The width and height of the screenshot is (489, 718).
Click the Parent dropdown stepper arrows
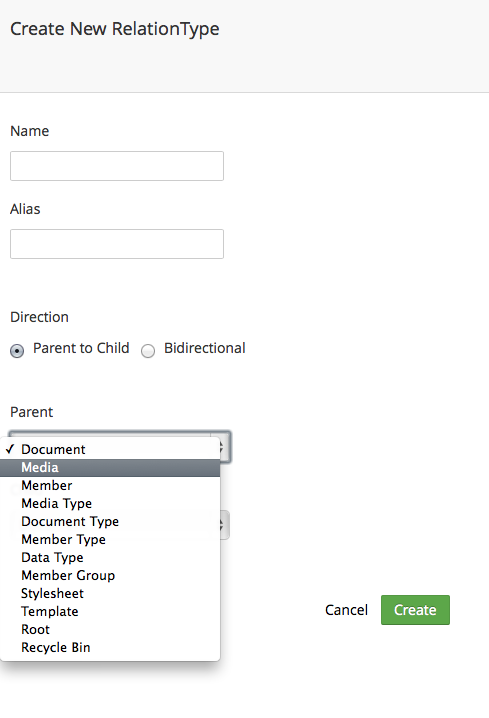[x=222, y=446]
